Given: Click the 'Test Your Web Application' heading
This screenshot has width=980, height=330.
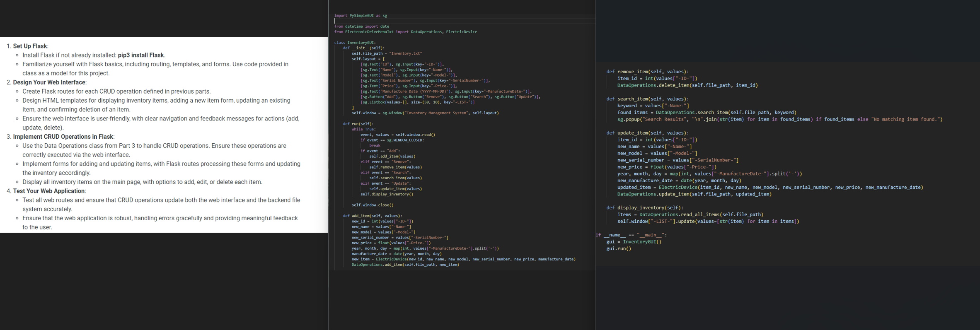Looking at the screenshot, I should 48,191.
